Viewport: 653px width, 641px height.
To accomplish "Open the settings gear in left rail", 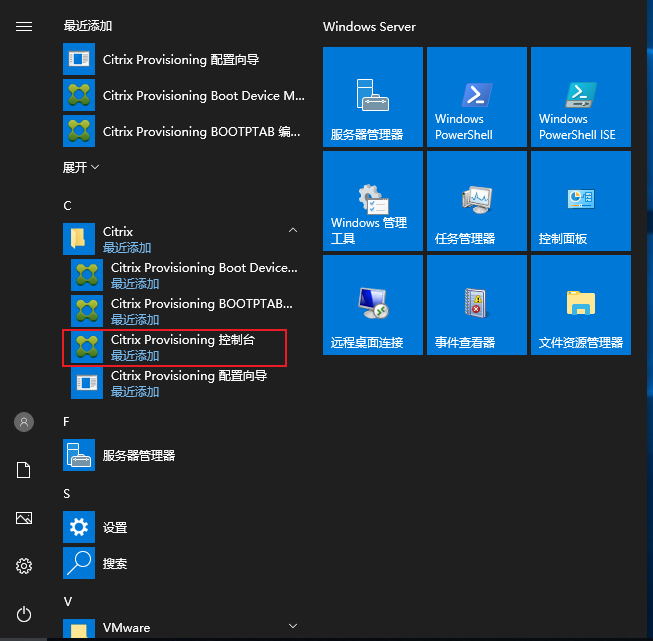I will tap(24, 566).
